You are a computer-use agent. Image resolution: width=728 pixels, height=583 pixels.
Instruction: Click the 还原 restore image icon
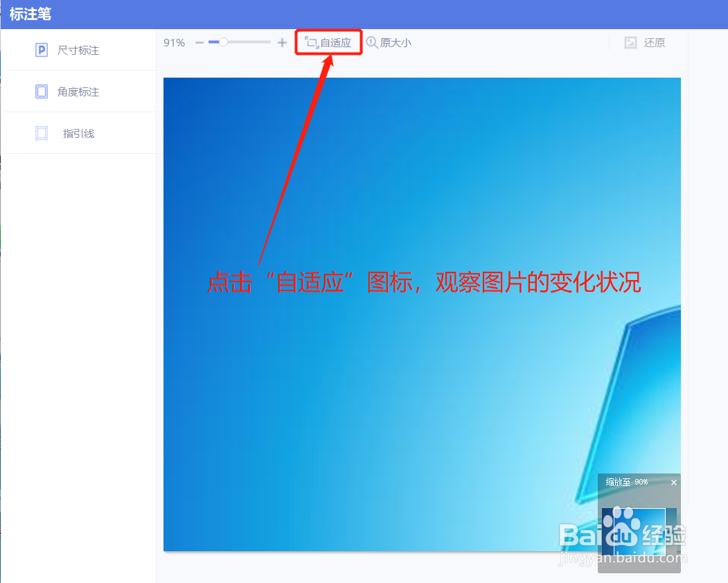pyautogui.click(x=630, y=43)
